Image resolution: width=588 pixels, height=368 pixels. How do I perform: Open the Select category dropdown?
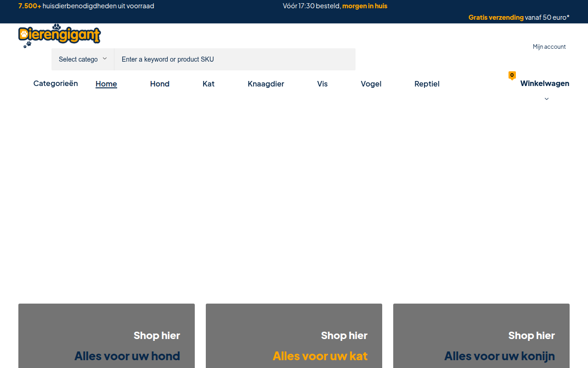[x=83, y=59]
